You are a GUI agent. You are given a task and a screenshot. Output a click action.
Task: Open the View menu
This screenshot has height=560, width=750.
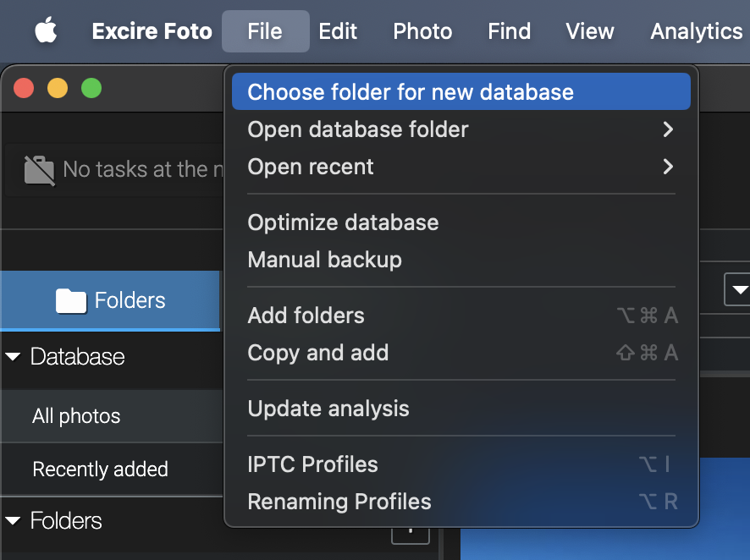590,31
